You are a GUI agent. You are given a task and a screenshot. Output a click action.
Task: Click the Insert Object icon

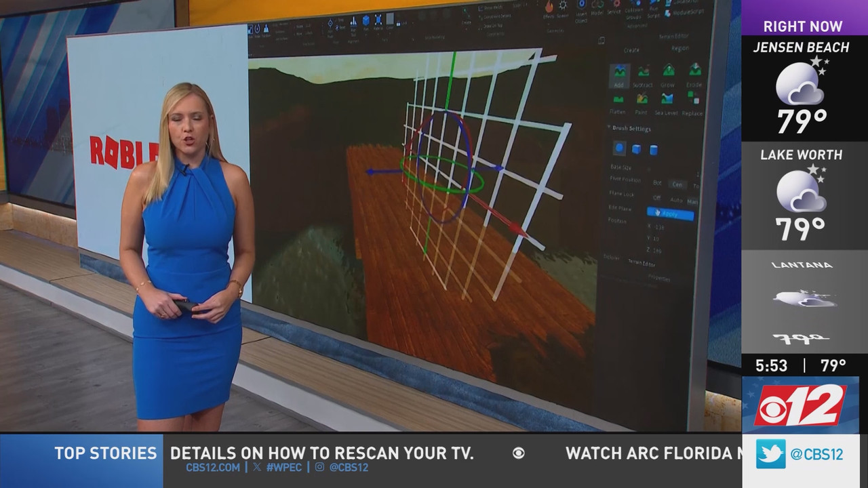click(x=581, y=5)
